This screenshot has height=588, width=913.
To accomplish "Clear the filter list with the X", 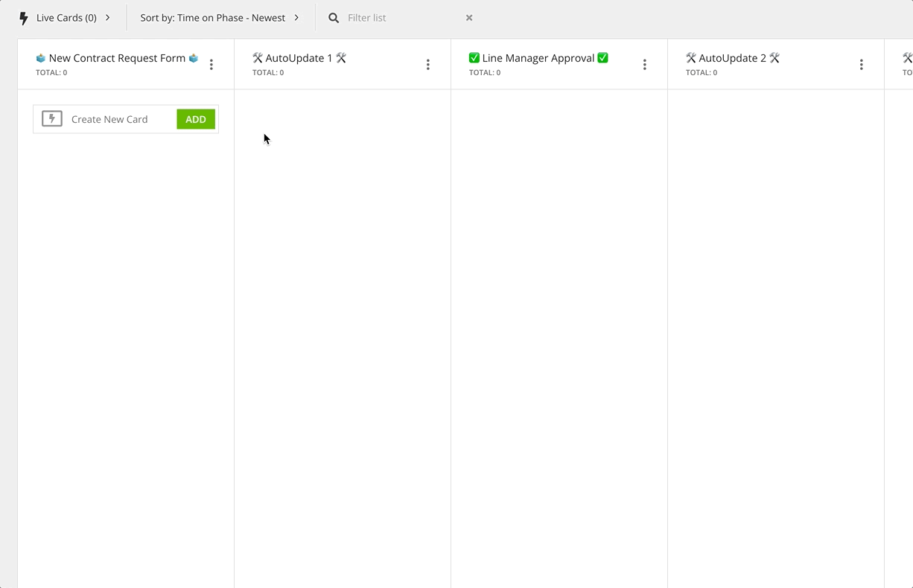I will 469,18.
